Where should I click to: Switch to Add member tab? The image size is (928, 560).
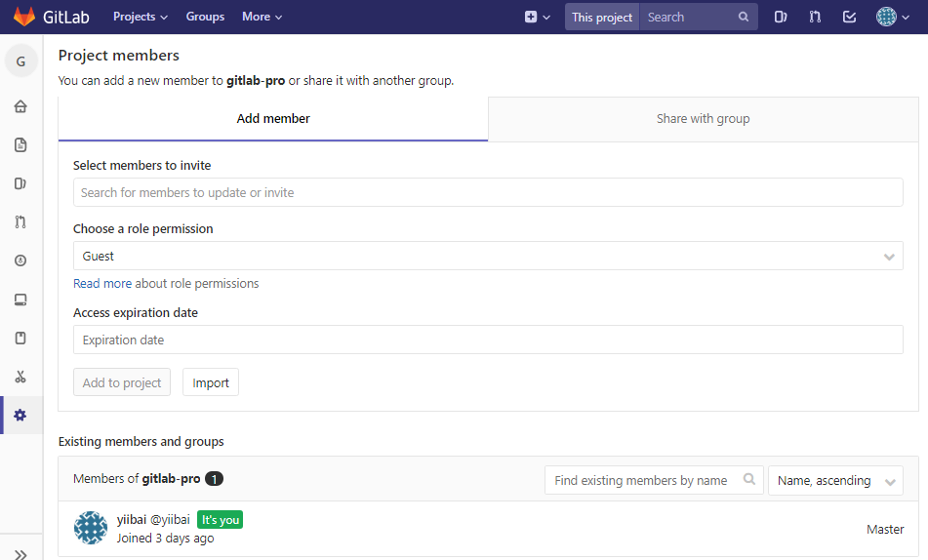pyautogui.click(x=273, y=118)
